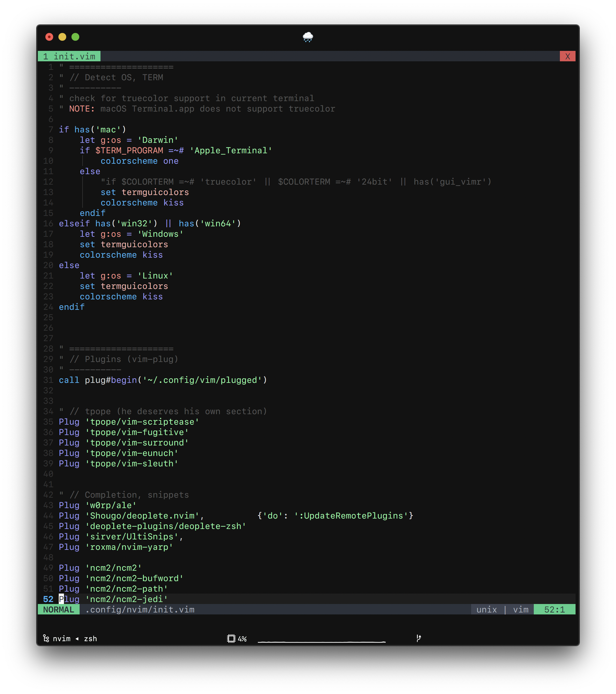Click the 'ncm2/ncm2-jedi' string on line 52

pos(126,599)
